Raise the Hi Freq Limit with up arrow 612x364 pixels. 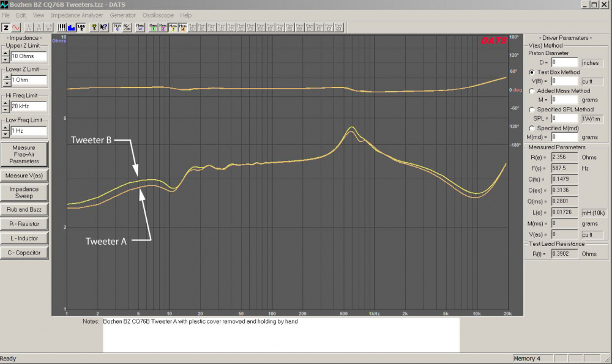[6, 103]
